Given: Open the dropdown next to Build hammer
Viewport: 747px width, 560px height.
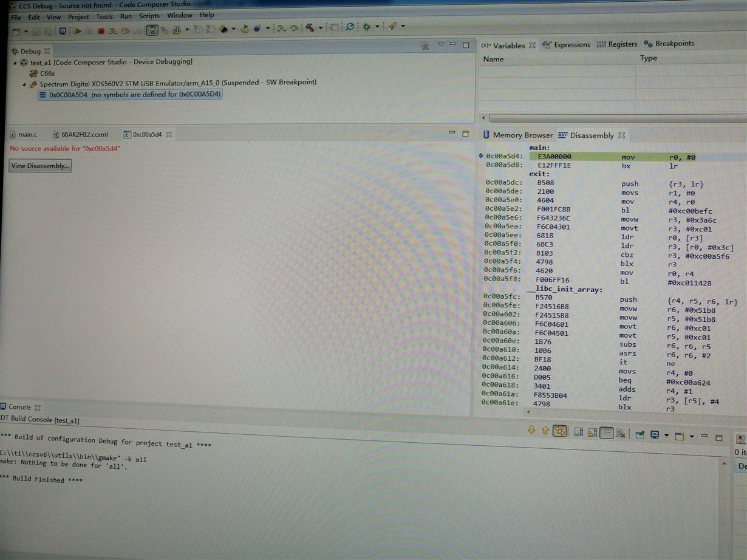Looking at the screenshot, I should pos(321,28).
